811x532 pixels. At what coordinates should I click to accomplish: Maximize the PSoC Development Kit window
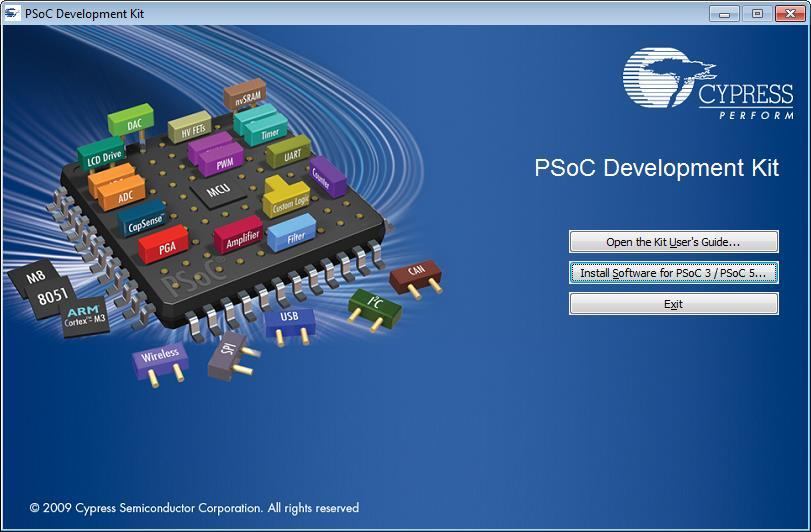tap(757, 13)
